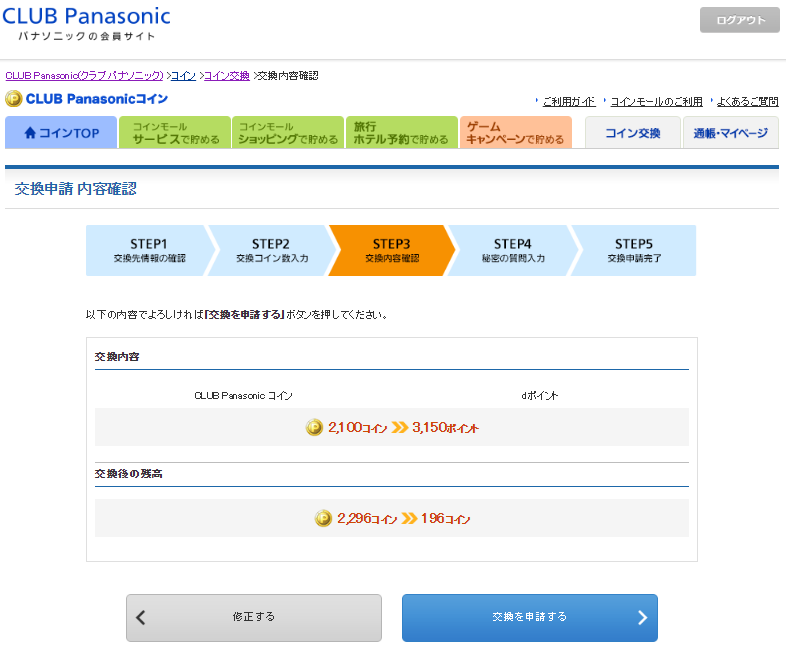This screenshot has width=786, height=648.
Task: Click the ログアウト logout button
Action: click(739, 20)
